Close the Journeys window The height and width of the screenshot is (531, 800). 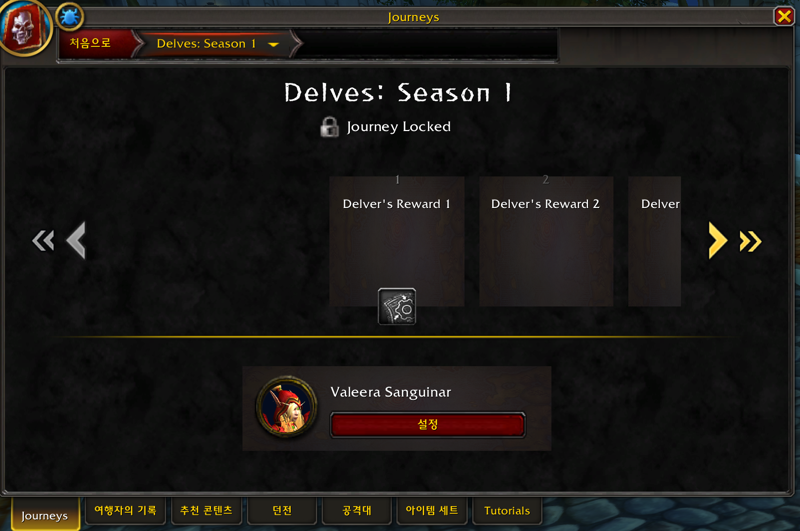[x=784, y=16]
